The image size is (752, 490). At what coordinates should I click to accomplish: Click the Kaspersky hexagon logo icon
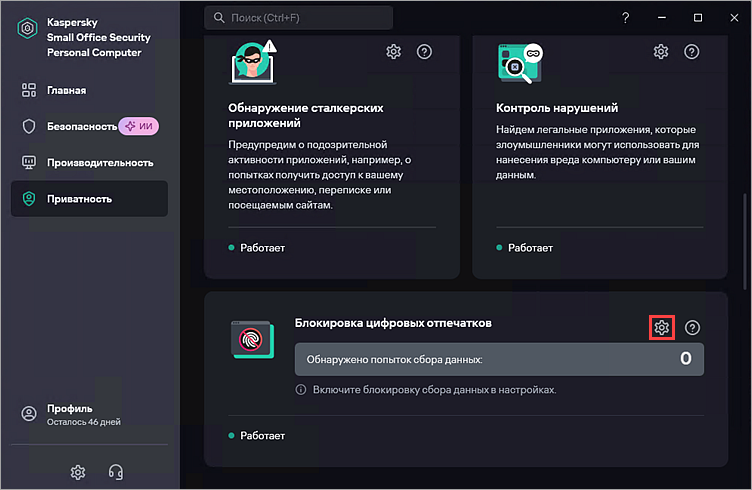tap(27, 29)
